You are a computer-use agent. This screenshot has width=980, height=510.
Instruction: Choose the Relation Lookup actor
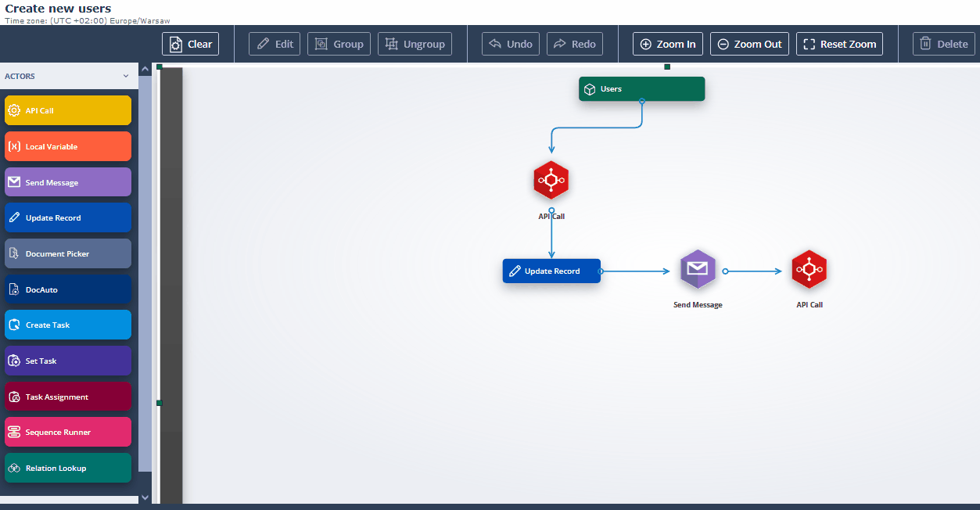(68, 468)
